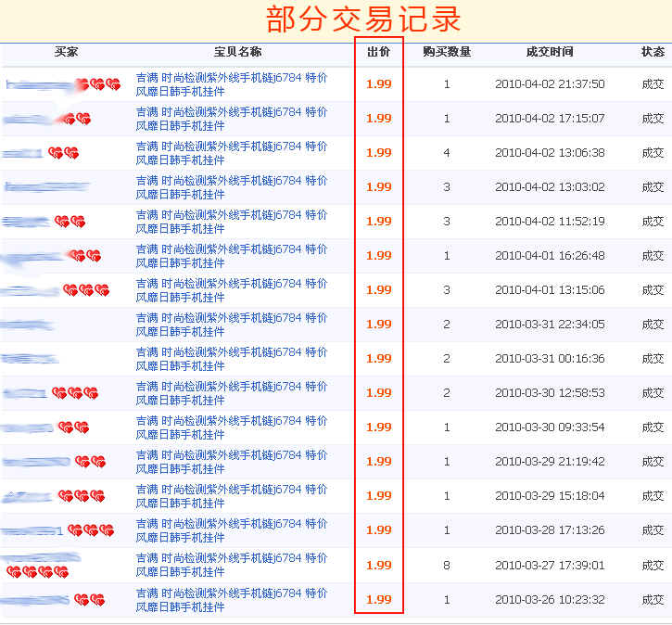Select 成交 status in the 2010-03-31 00:16:36 row

[653, 358]
